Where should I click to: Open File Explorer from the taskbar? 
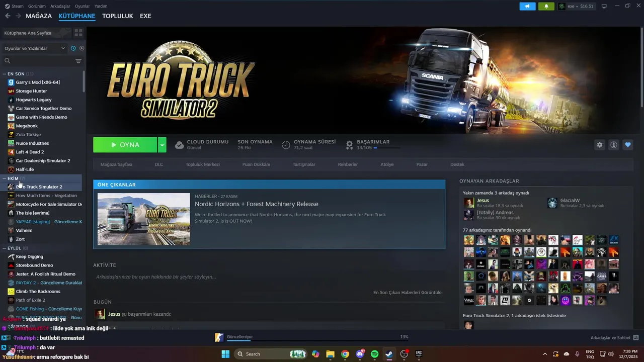(330, 354)
